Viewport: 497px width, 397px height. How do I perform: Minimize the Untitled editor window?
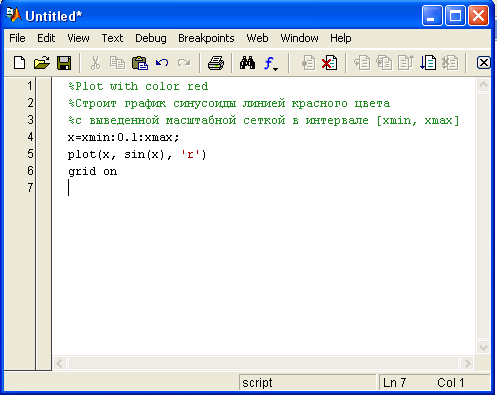click(432, 15)
